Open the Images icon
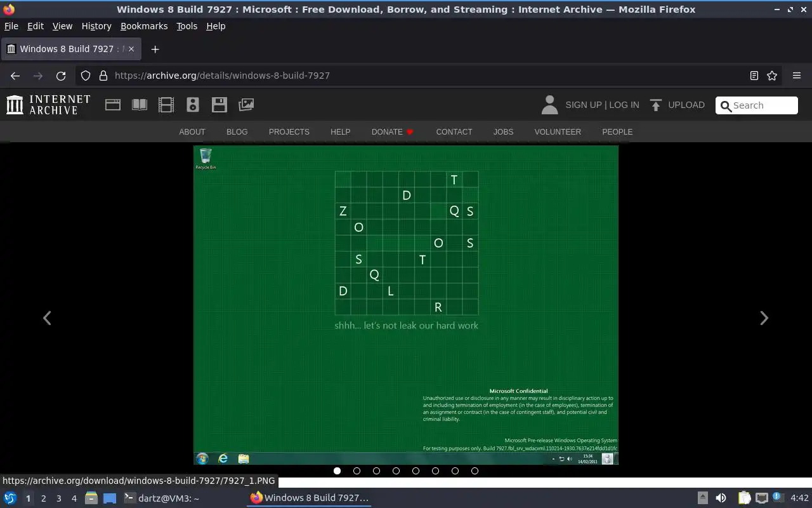The width and height of the screenshot is (812, 508). [246, 105]
